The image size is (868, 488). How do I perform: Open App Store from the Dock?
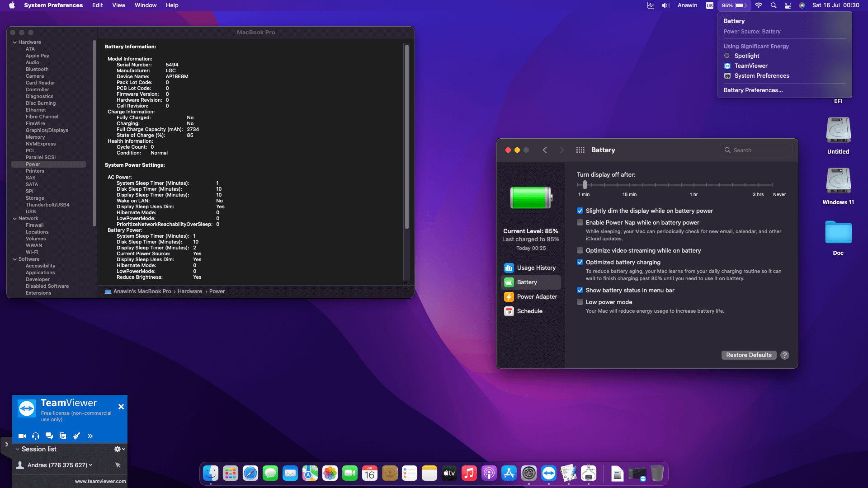509,474
